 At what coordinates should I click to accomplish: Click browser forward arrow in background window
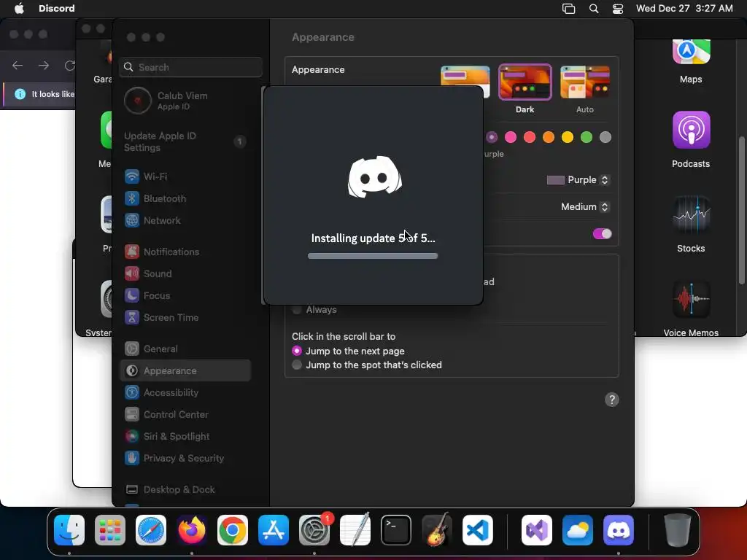(43, 66)
